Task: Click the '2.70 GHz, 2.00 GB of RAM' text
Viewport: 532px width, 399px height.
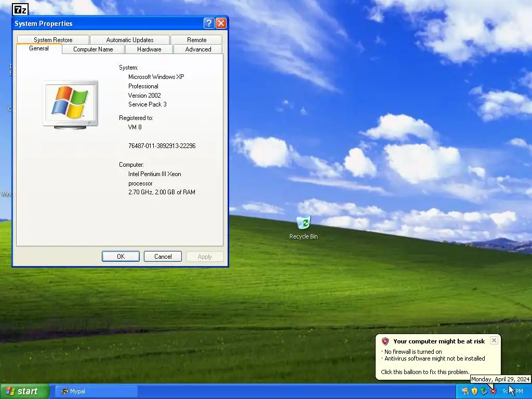Action: 162,192
